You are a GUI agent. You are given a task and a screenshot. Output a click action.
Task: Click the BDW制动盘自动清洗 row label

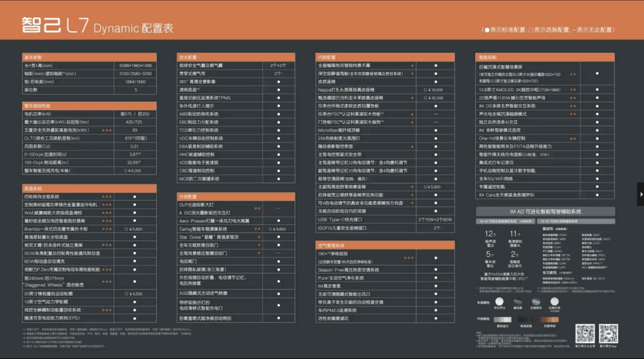click(x=44, y=261)
